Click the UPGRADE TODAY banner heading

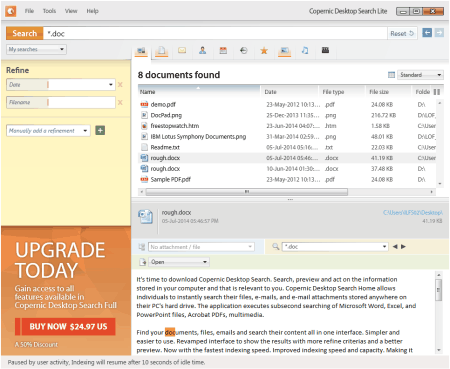click(x=60, y=260)
